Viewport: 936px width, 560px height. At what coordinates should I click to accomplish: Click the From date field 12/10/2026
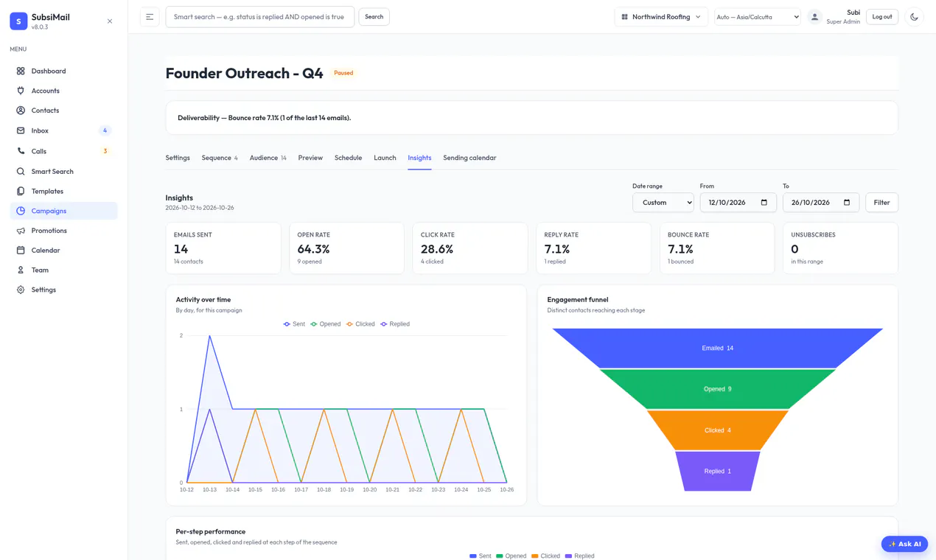[738, 203]
